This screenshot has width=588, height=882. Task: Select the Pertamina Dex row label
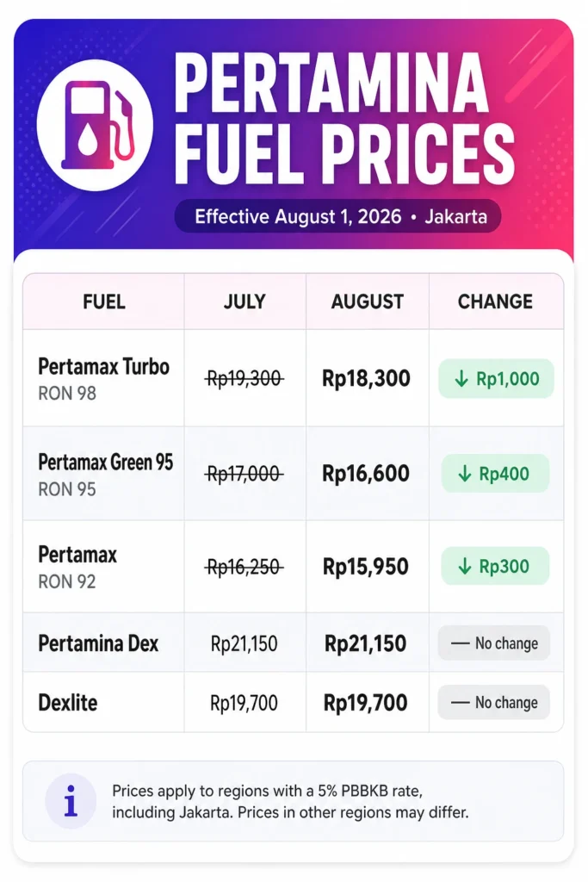98,643
